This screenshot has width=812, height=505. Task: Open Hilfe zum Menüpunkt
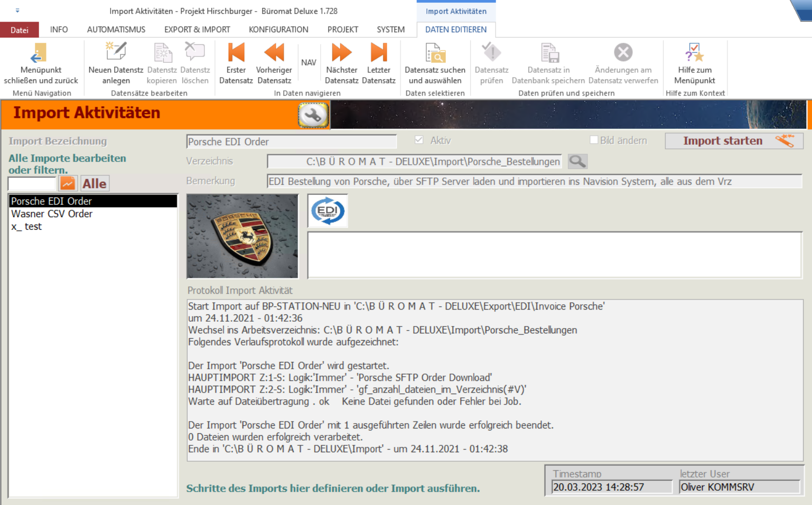tap(694, 53)
